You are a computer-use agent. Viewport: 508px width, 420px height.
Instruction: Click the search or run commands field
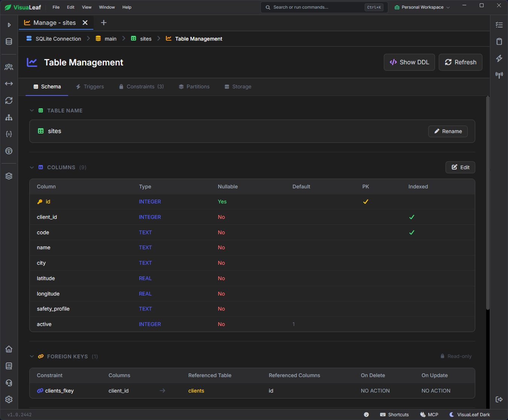tap(324, 7)
